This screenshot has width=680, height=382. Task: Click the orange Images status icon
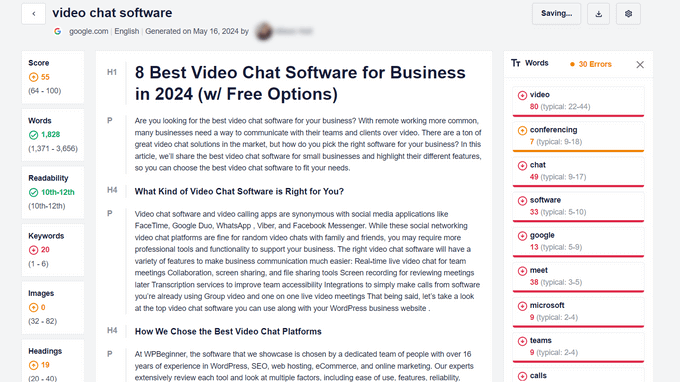(x=33, y=307)
